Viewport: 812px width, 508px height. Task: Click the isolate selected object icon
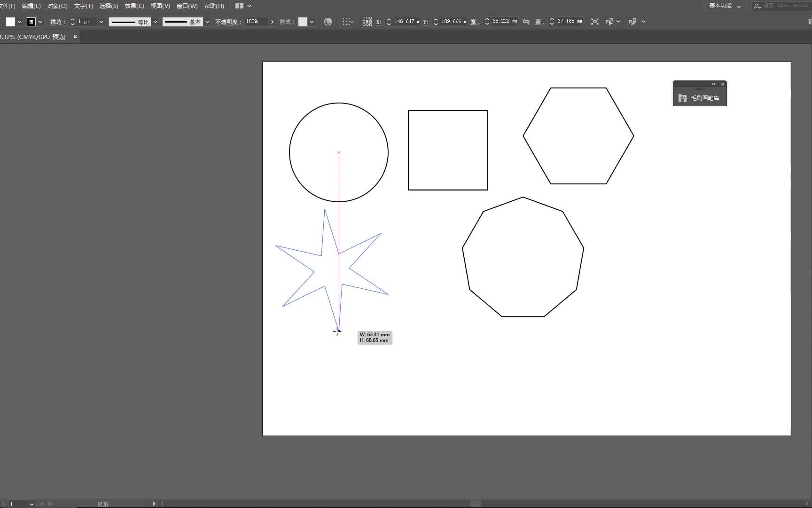click(609, 22)
